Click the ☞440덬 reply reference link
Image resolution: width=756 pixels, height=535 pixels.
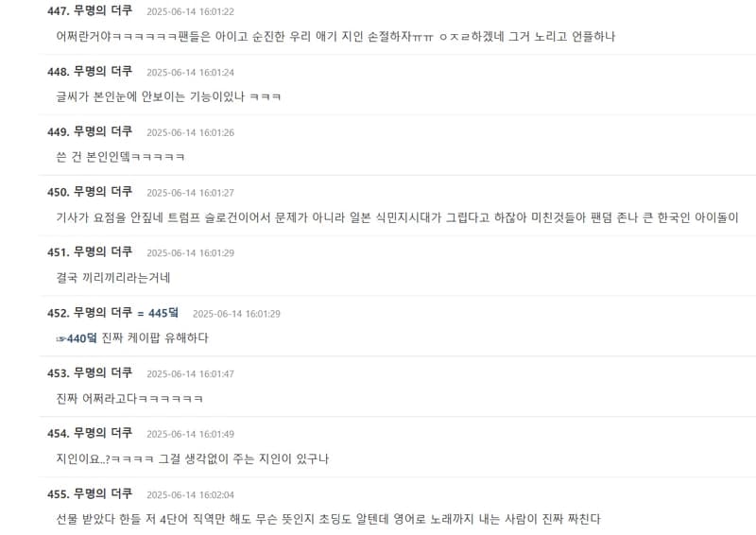[77, 338]
